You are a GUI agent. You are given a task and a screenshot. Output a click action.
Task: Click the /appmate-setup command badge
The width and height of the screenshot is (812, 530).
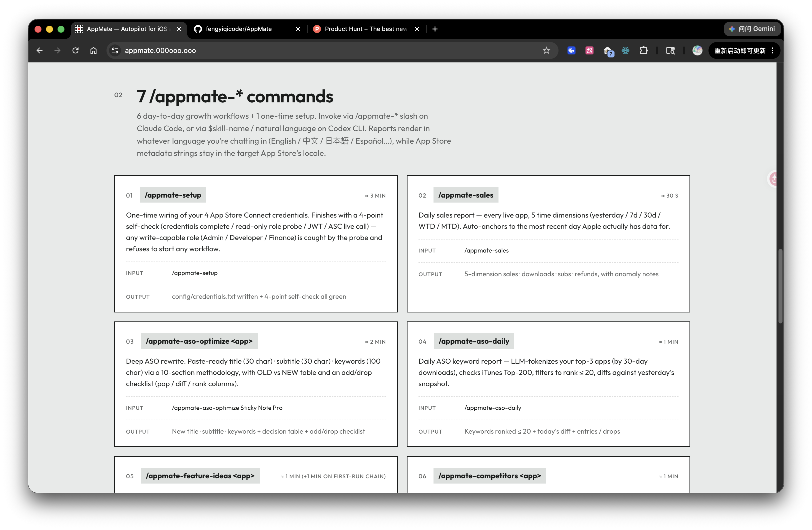point(173,195)
